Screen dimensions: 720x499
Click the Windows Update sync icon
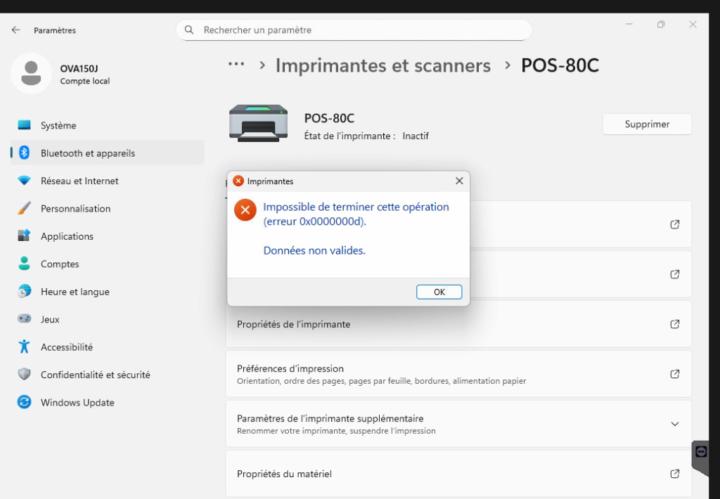pyautogui.click(x=23, y=402)
